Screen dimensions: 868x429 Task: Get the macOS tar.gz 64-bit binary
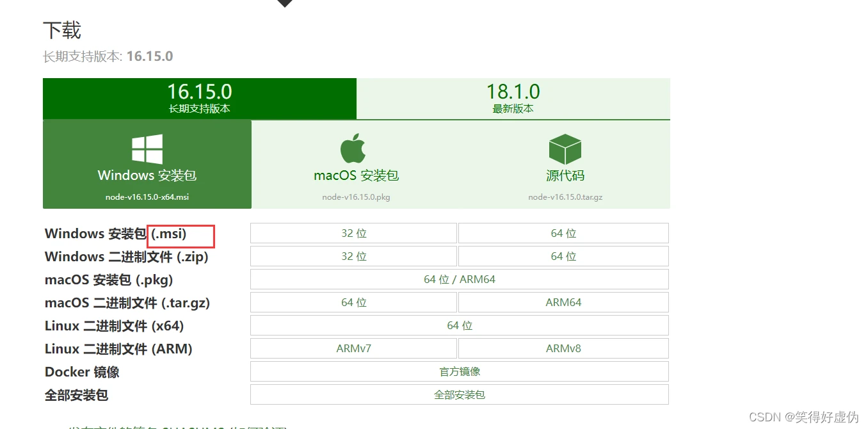point(353,302)
